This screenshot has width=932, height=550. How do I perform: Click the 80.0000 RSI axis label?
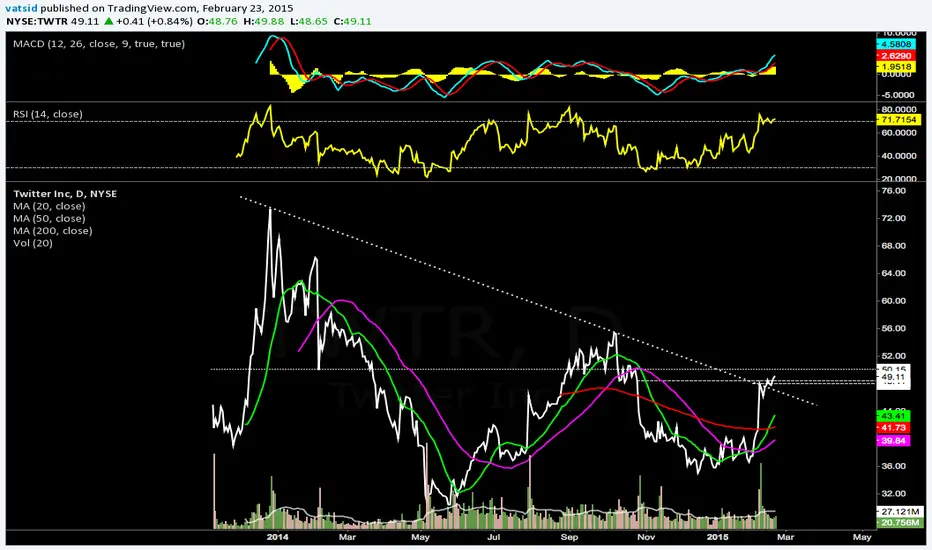click(x=899, y=109)
